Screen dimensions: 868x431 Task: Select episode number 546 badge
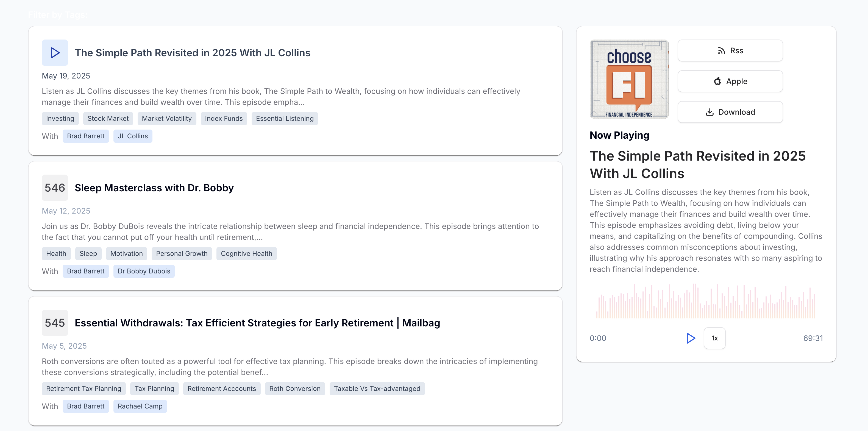point(55,188)
